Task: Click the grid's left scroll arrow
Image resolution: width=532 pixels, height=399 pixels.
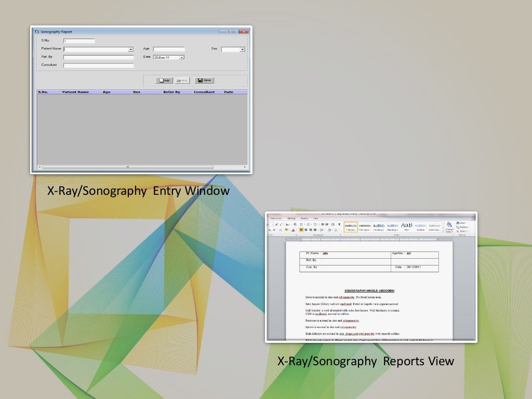Action: pos(39,167)
